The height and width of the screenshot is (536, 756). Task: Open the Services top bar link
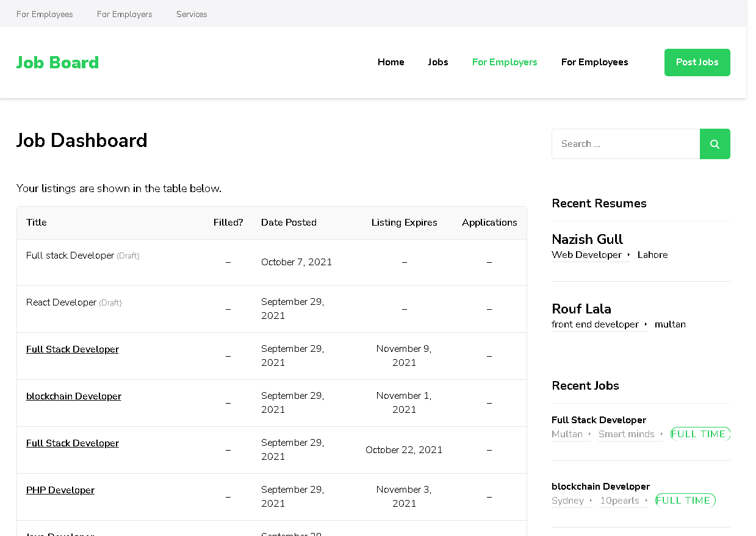click(x=192, y=14)
